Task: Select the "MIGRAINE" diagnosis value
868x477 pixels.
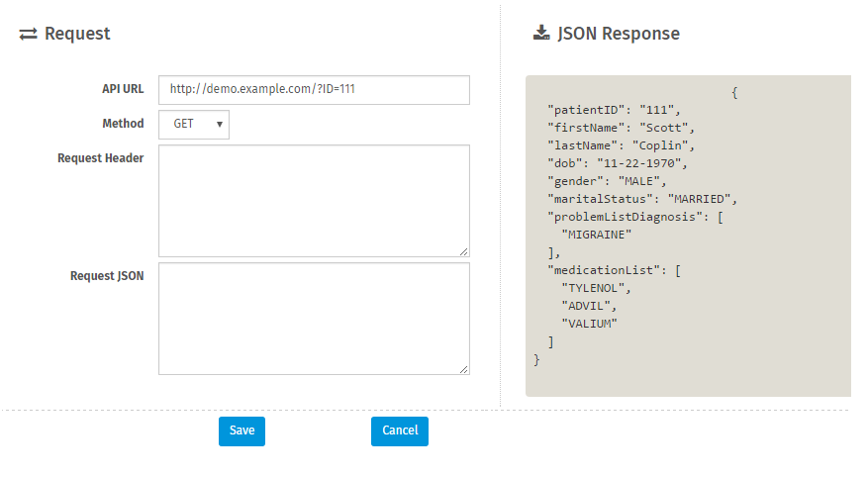Action: point(596,235)
